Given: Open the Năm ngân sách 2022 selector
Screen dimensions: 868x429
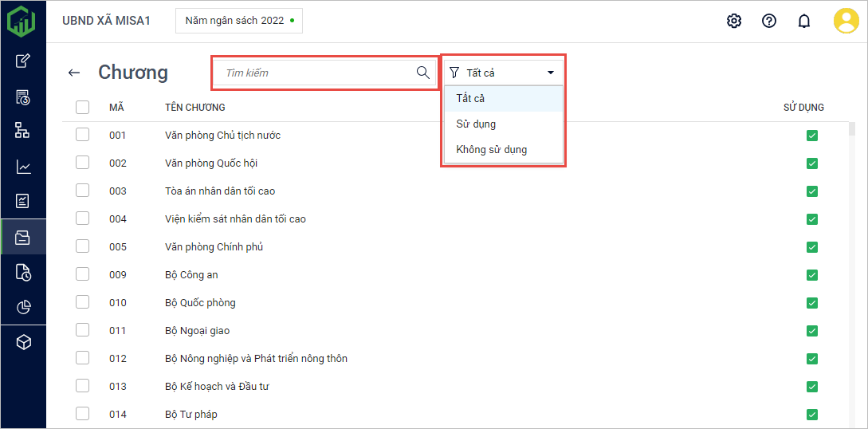Looking at the screenshot, I should (x=239, y=21).
